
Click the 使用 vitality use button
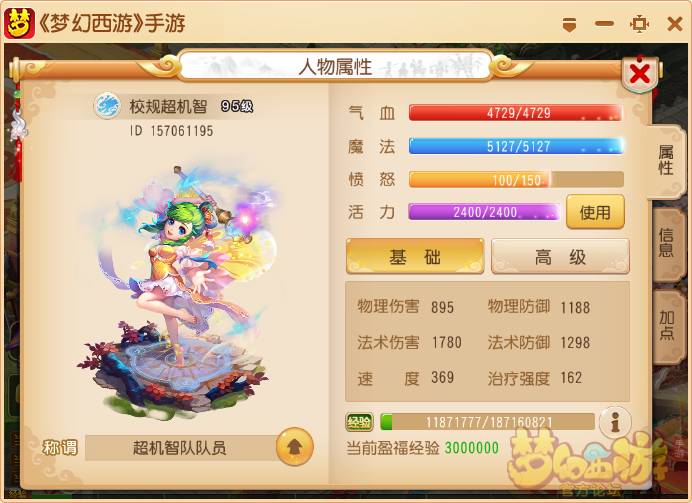point(595,212)
